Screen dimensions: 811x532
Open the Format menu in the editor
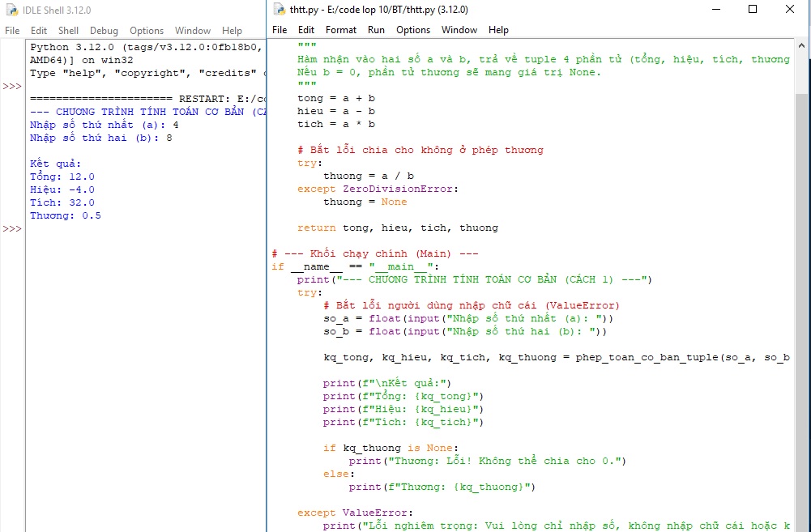pos(340,30)
